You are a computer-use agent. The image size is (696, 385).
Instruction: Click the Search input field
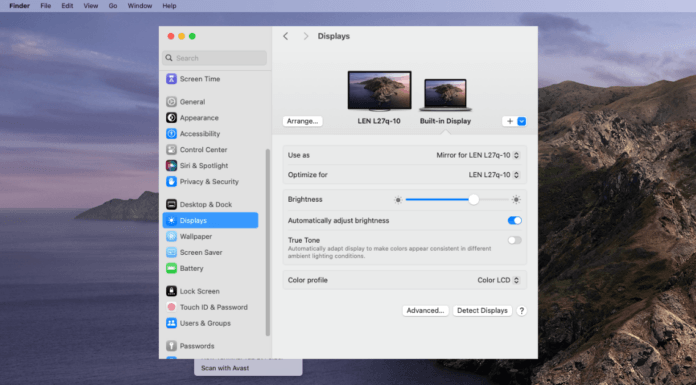coord(214,58)
